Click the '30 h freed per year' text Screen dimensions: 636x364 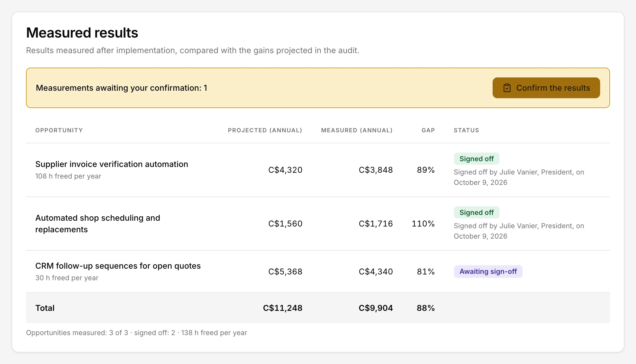(67, 278)
